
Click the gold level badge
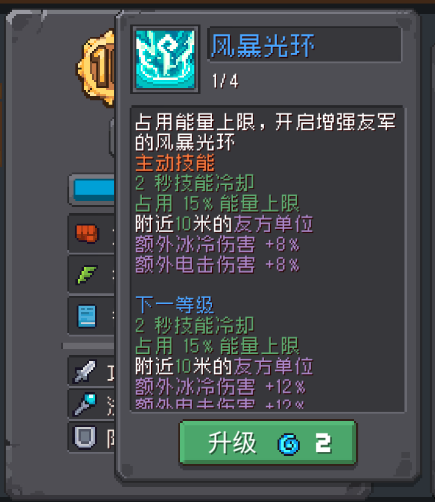tap(96, 68)
